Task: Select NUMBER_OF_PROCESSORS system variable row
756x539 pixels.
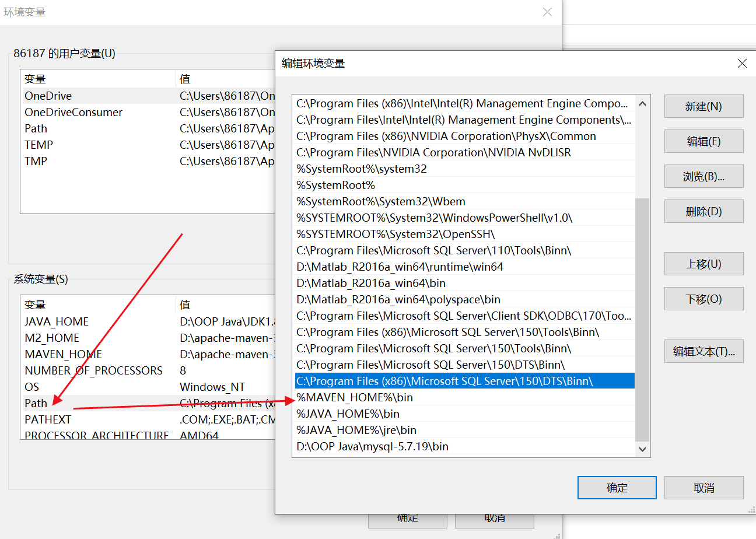Action: [148, 370]
